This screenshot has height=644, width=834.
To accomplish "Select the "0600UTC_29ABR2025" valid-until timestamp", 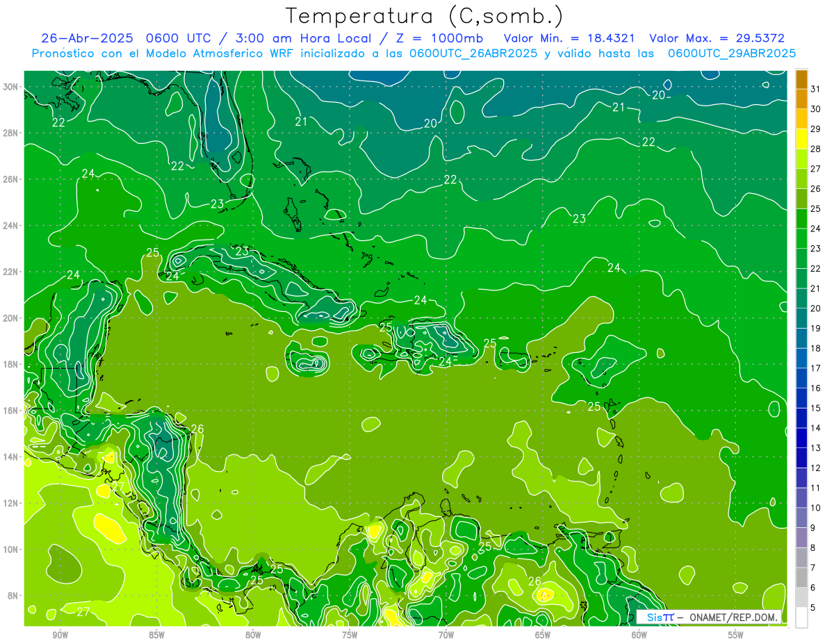I will tap(732, 53).
